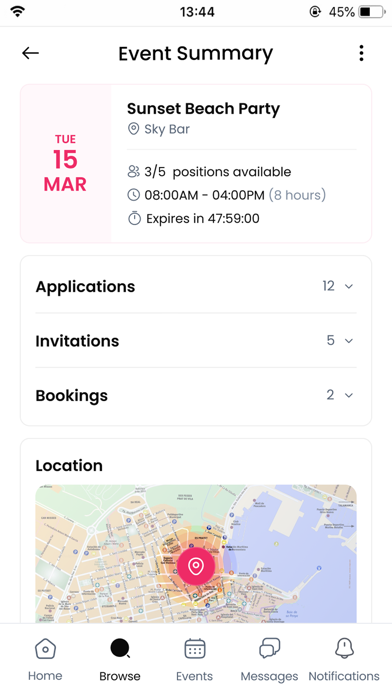392x696 pixels.
Task: Tap the Sky Bar location pin icon
Action: [133, 129]
